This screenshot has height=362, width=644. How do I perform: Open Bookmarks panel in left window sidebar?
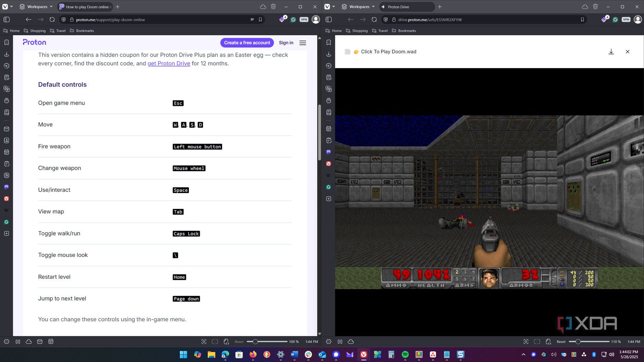(6, 42)
